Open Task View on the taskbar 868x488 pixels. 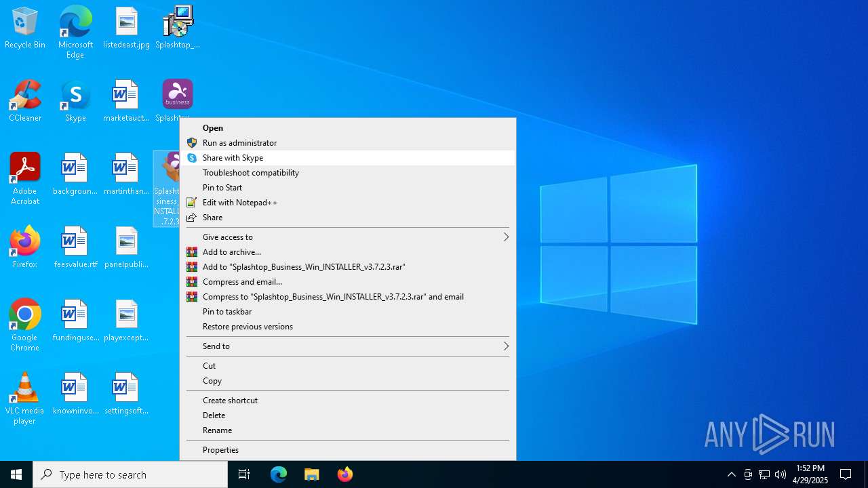[244, 474]
